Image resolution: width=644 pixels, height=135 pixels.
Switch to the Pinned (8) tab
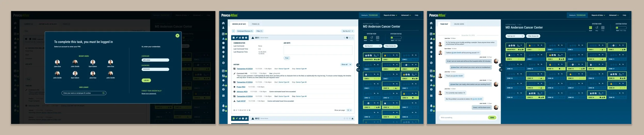256,24
